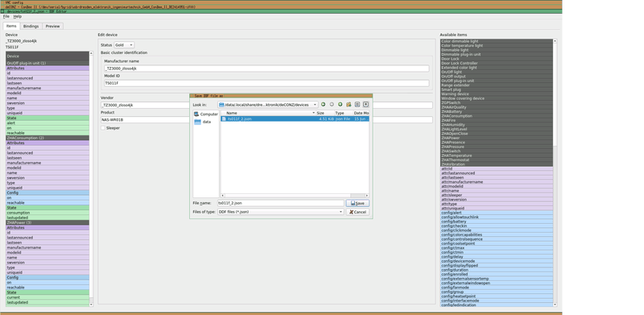
Task: Select ts011f_2.json file in list
Action: point(295,119)
